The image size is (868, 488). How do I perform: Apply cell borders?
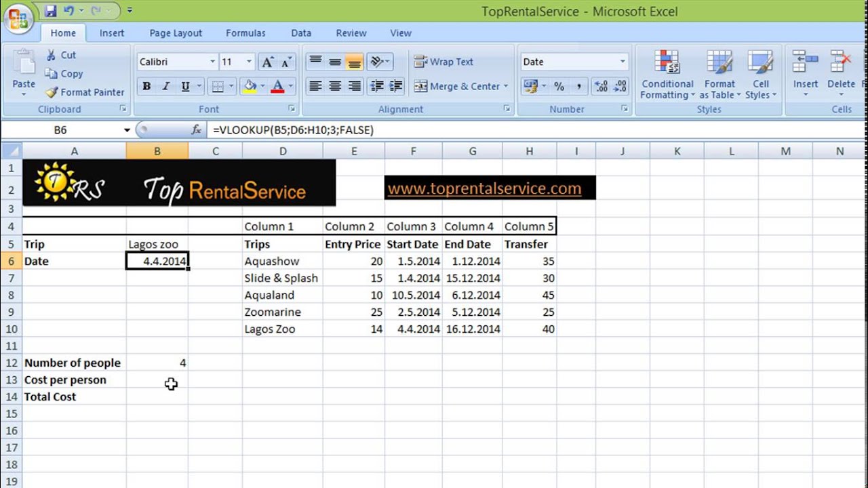(x=218, y=86)
